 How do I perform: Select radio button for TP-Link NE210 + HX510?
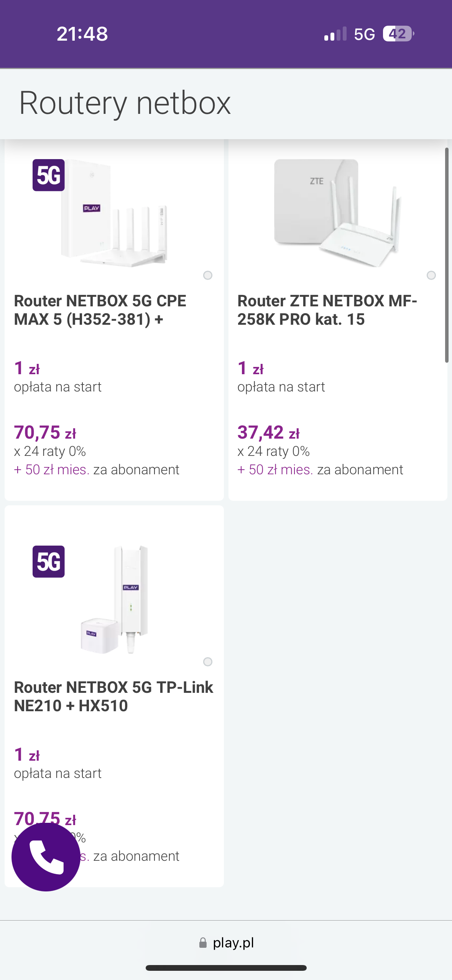(x=208, y=662)
